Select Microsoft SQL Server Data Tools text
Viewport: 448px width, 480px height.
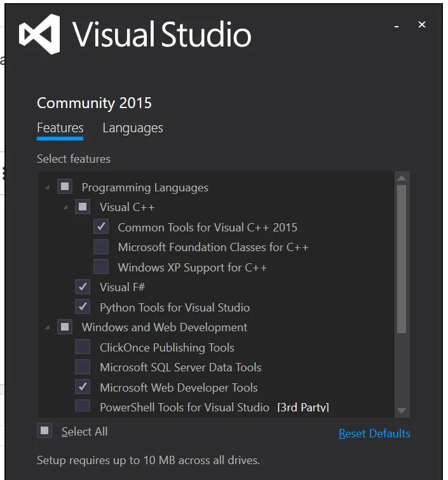(180, 367)
